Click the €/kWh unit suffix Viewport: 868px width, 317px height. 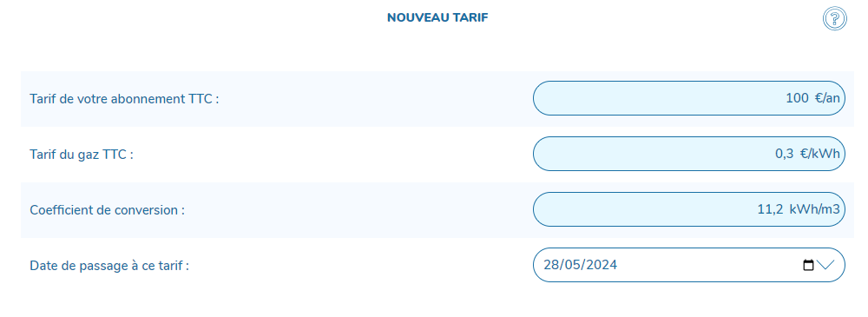coord(820,154)
